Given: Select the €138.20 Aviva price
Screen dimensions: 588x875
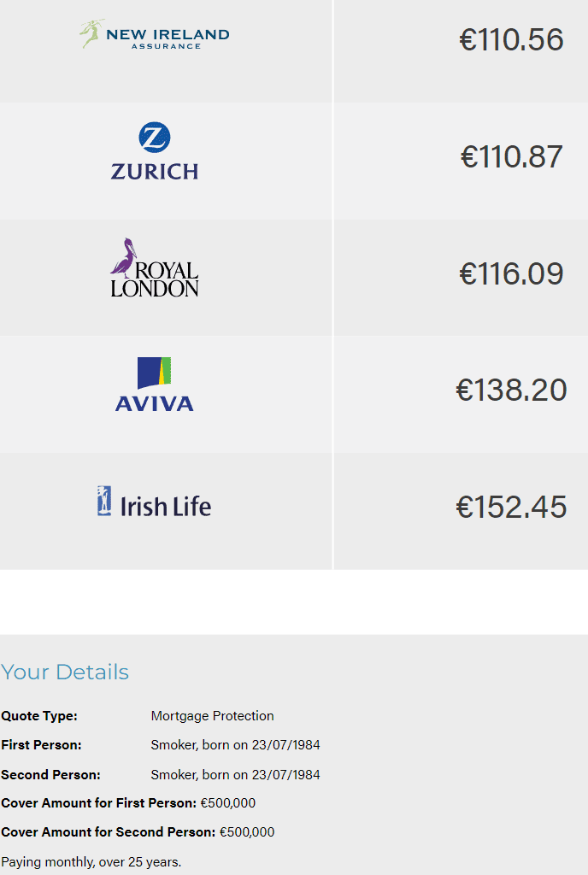Looking at the screenshot, I should (511, 390).
